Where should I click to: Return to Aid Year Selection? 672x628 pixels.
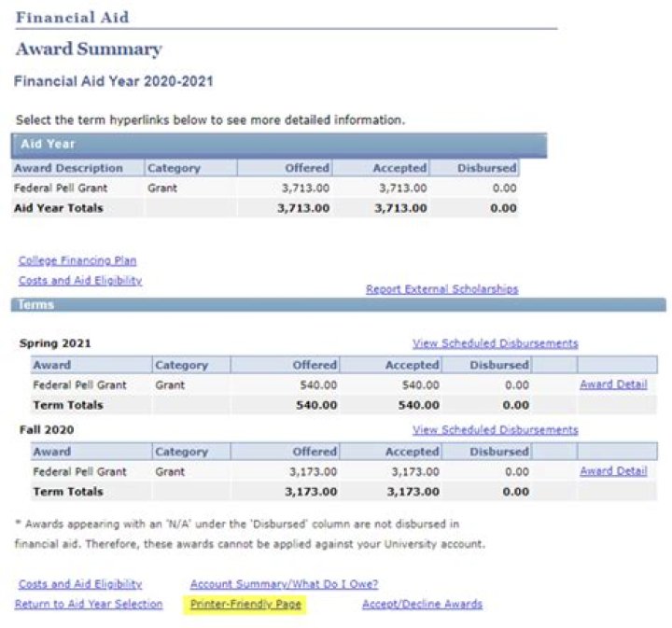point(89,605)
